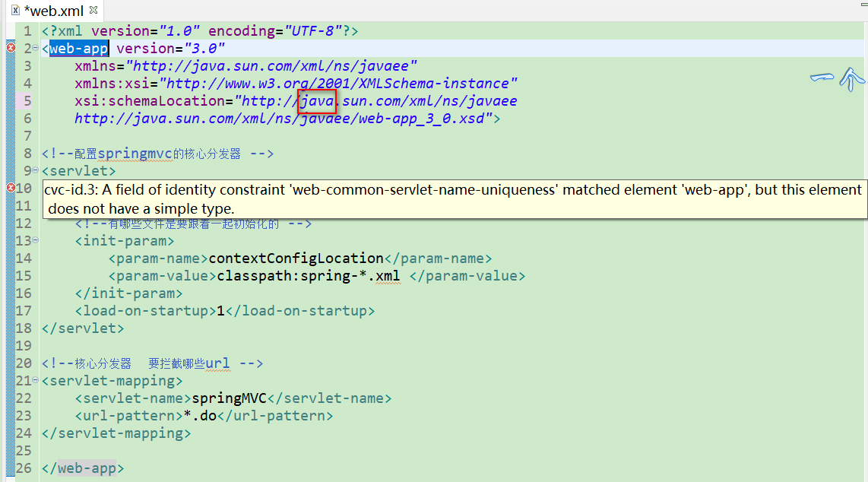Click the XML file icon on the web.xml tab
The width and height of the screenshot is (868, 482).
click(x=16, y=11)
